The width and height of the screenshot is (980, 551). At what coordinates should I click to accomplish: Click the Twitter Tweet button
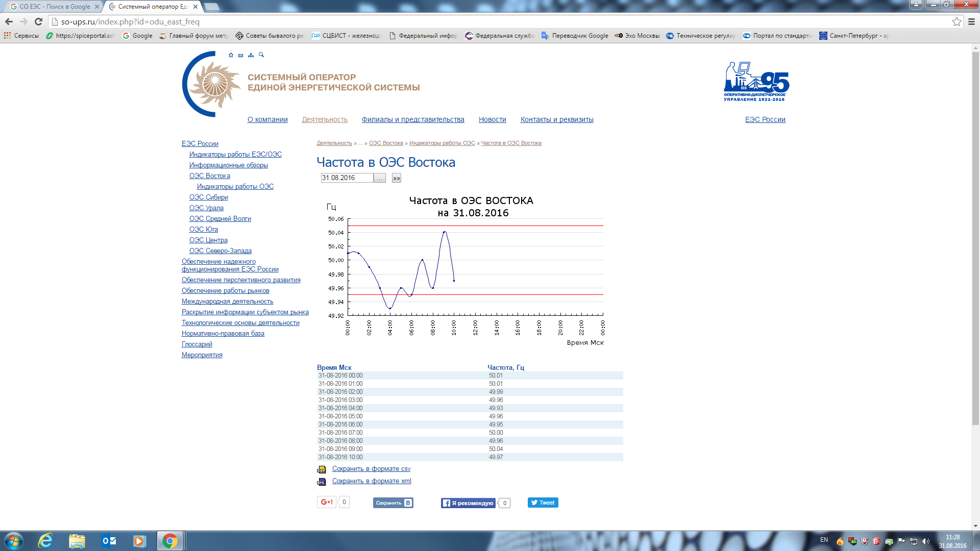[x=543, y=503]
